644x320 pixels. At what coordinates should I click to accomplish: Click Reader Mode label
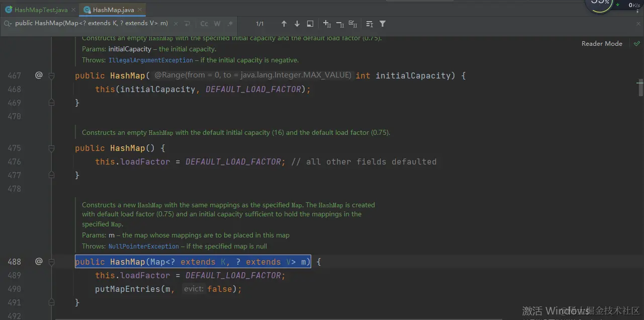point(602,44)
